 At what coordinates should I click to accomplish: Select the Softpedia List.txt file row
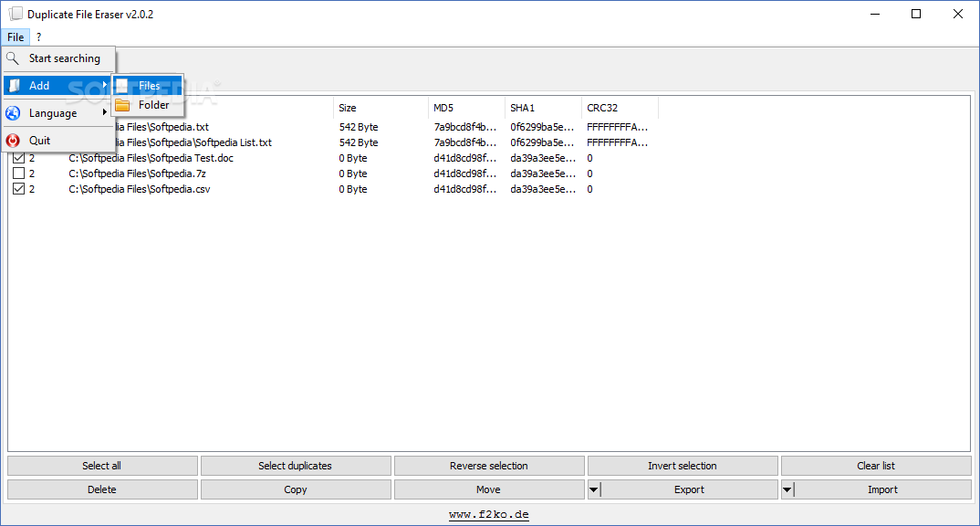(x=193, y=142)
